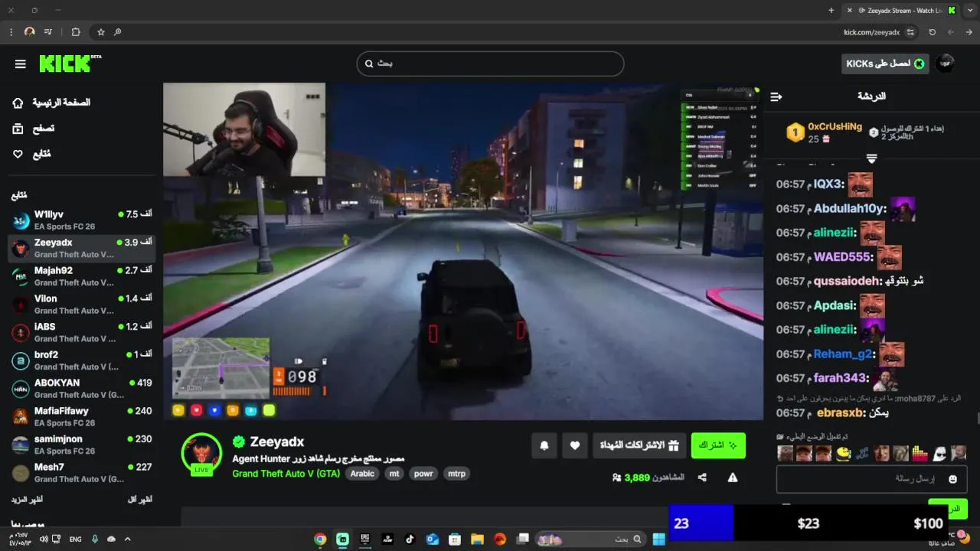
Task: Open the Zeeyadx channel name link
Action: tap(277, 442)
